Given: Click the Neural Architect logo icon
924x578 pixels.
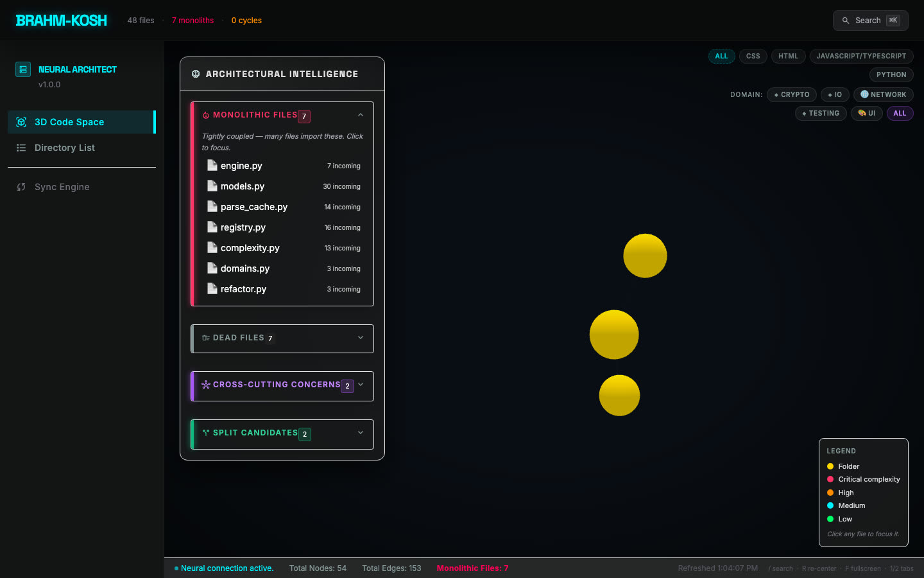Looking at the screenshot, I should click(x=23, y=69).
